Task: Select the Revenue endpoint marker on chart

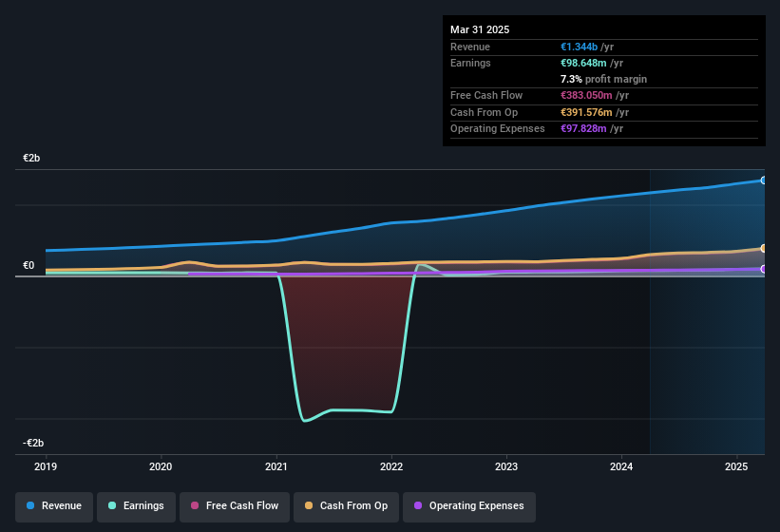Action: point(763,180)
